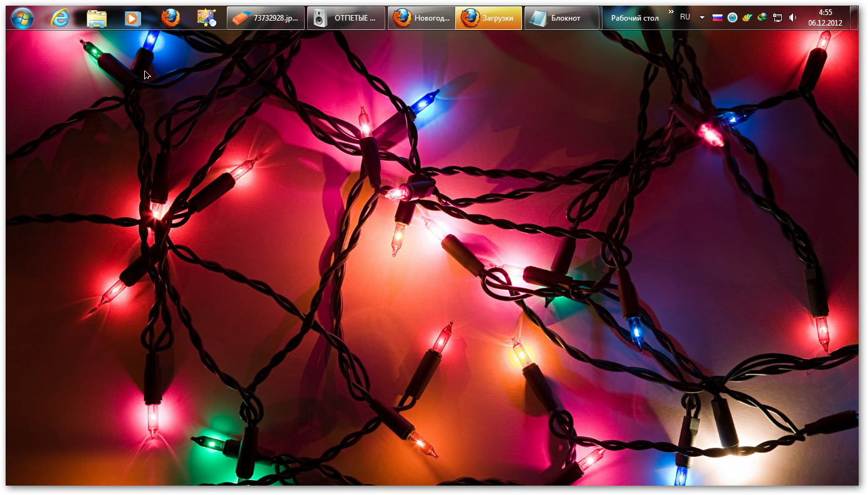Open the clock showing 4:55 06.12.2012

click(x=825, y=17)
